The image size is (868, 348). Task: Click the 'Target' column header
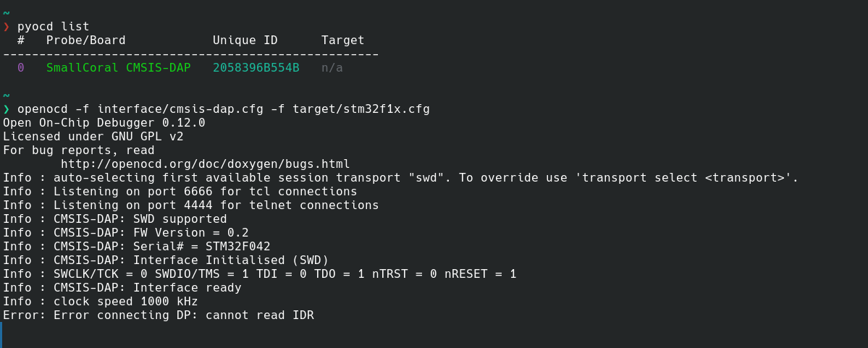point(342,41)
